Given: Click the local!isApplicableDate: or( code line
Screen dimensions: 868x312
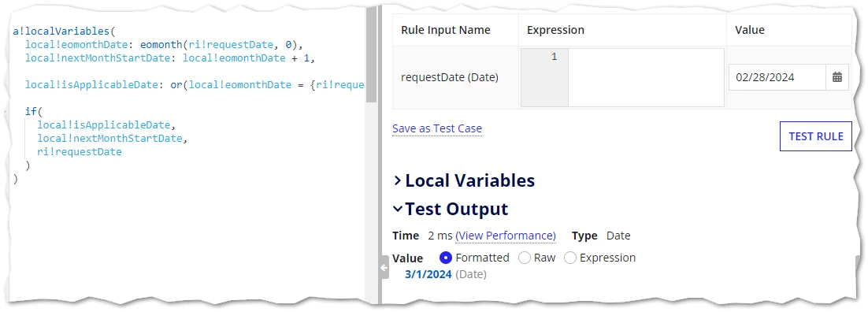Looking at the screenshot, I should pyautogui.click(x=195, y=85).
